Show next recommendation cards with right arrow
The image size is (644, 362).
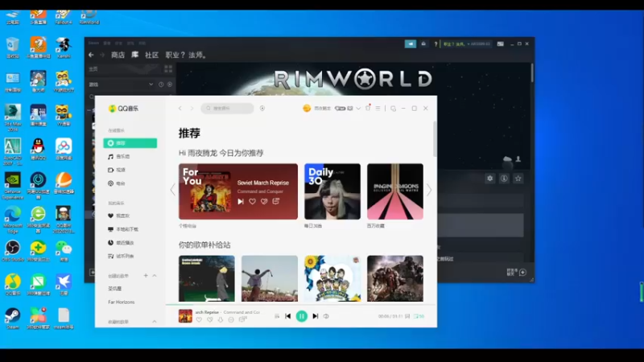click(x=429, y=190)
